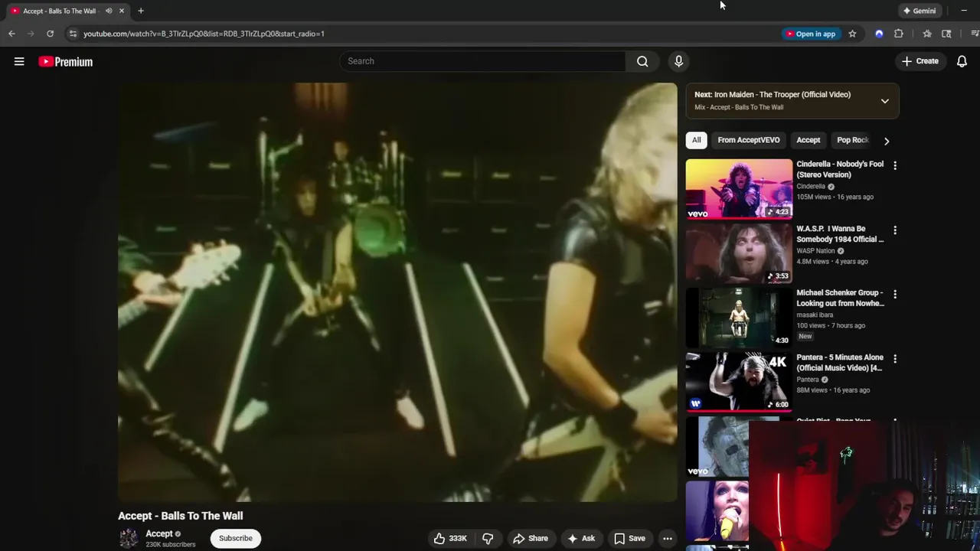Dislike the video with thumbs down
The width and height of the screenshot is (980, 551).
[x=487, y=538]
